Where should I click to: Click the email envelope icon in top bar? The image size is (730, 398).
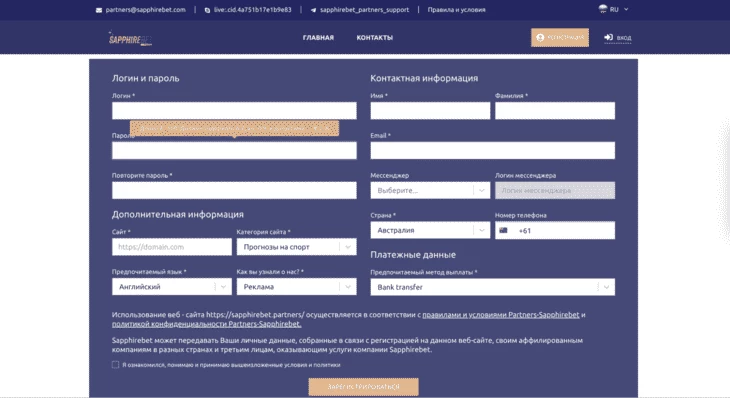click(x=99, y=10)
